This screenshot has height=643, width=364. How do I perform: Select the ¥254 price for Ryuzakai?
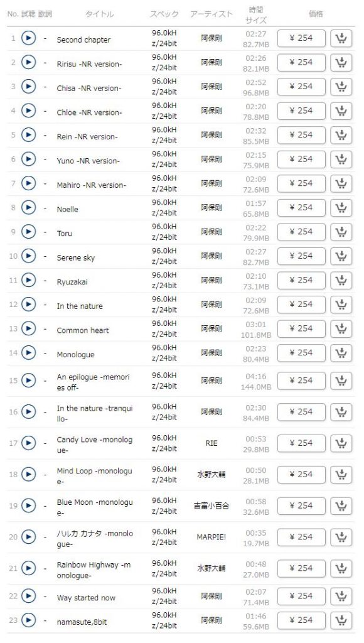[x=301, y=280]
